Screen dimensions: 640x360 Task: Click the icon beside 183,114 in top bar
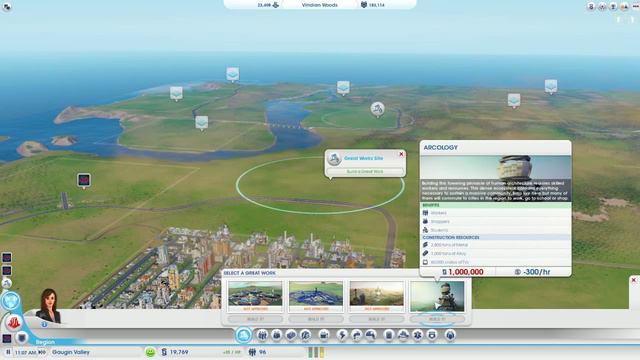click(x=364, y=5)
